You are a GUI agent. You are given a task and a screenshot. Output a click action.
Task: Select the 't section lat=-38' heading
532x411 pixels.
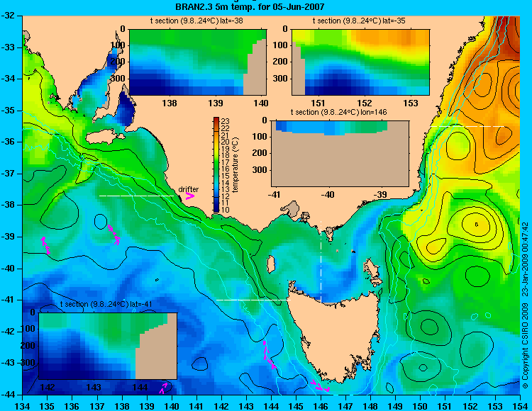pos(196,21)
